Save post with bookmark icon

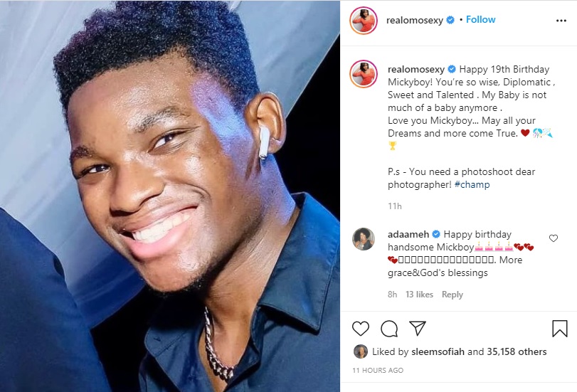coord(560,328)
